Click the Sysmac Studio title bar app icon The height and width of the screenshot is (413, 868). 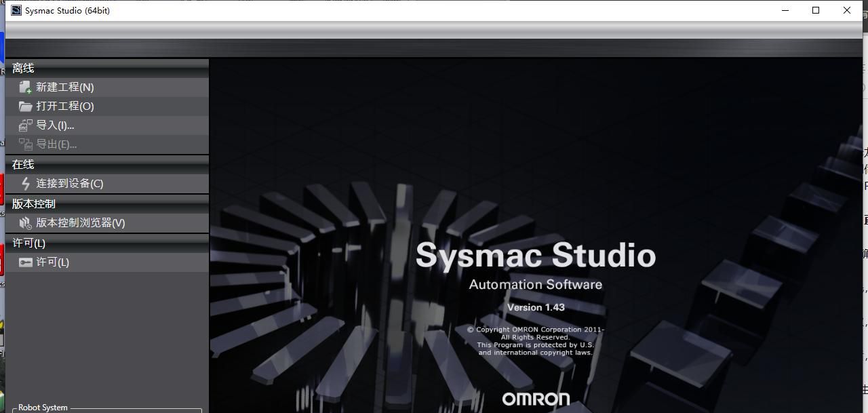[x=16, y=10]
